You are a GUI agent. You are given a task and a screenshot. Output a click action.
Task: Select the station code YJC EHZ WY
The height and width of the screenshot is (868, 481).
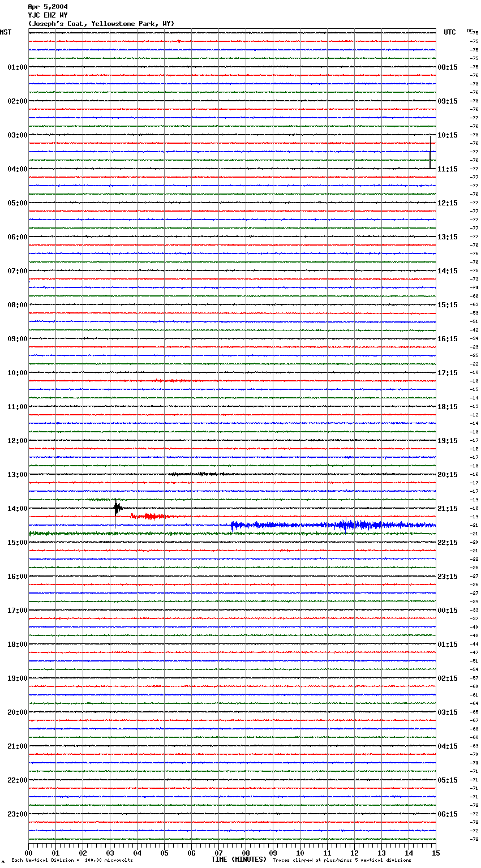click(48, 15)
